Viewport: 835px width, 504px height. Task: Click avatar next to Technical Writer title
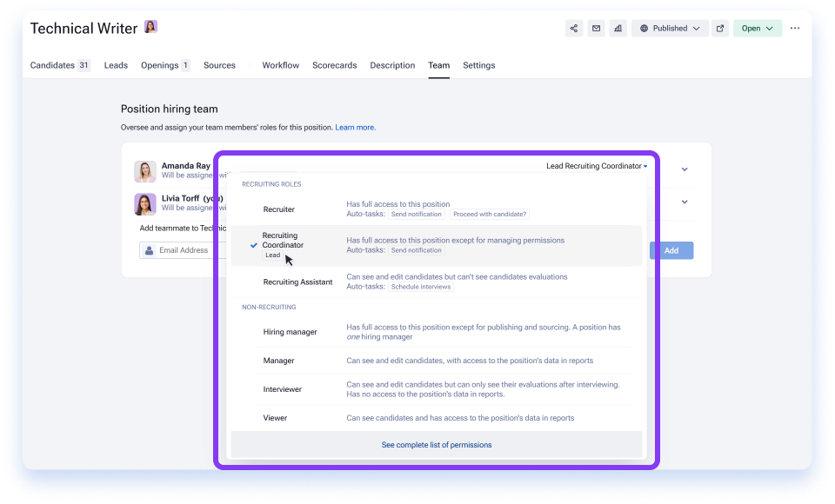[150, 27]
